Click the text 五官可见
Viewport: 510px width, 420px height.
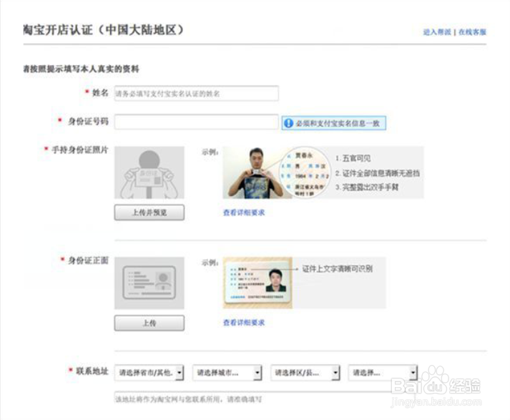click(x=356, y=158)
